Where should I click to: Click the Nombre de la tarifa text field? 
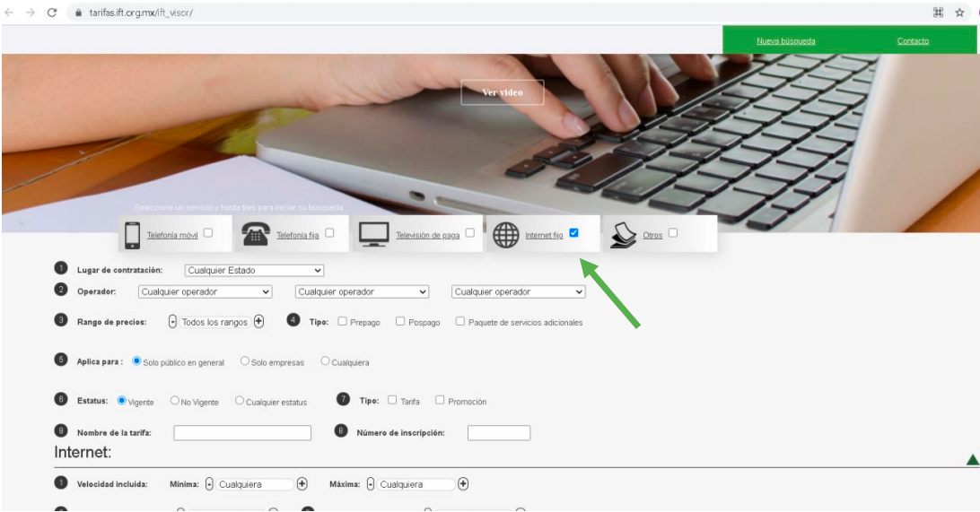(x=242, y=433)
